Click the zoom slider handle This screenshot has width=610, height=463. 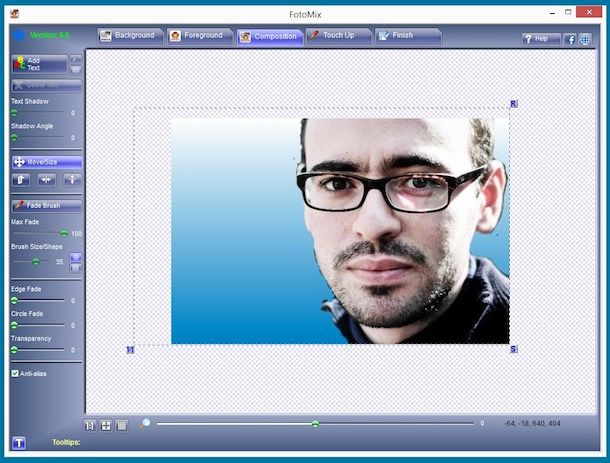(316, 424)
